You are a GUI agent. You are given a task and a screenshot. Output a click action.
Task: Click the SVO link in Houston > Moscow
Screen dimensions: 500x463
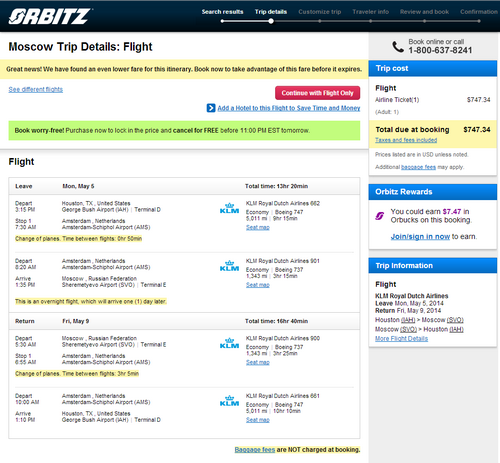tap(455, 320)
